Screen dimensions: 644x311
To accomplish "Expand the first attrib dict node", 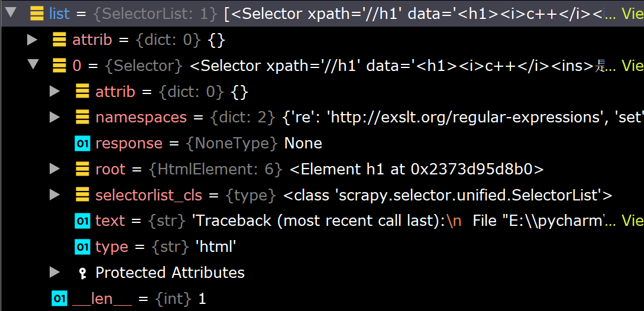I will [33, 40].
